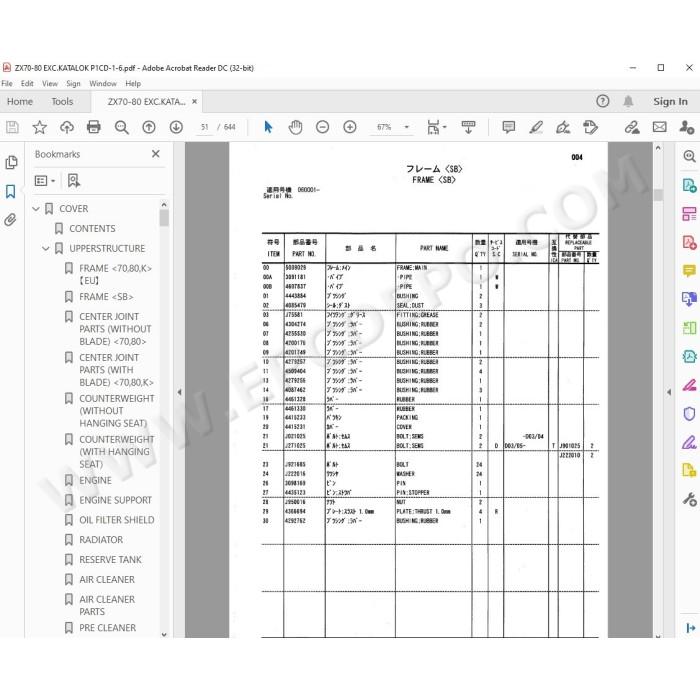Open the CONTENTS bookmark

coord(92,229)
